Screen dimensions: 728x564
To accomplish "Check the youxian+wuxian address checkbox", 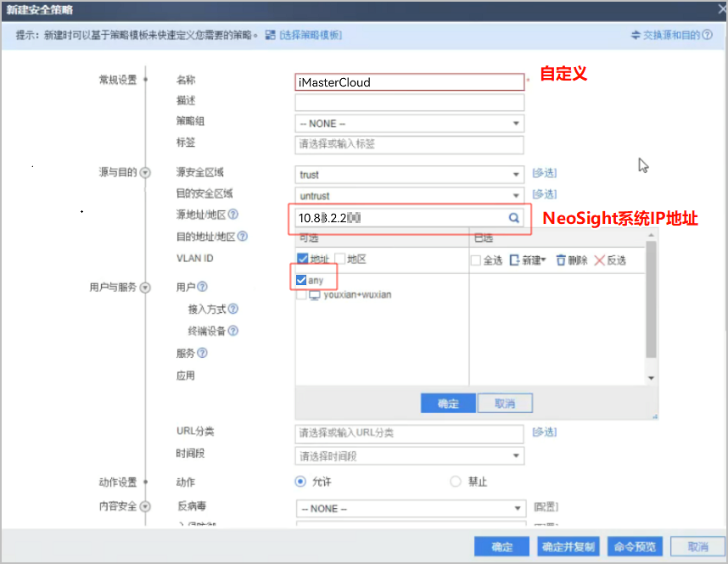I will pyautogui.click(x=301, y=295).
